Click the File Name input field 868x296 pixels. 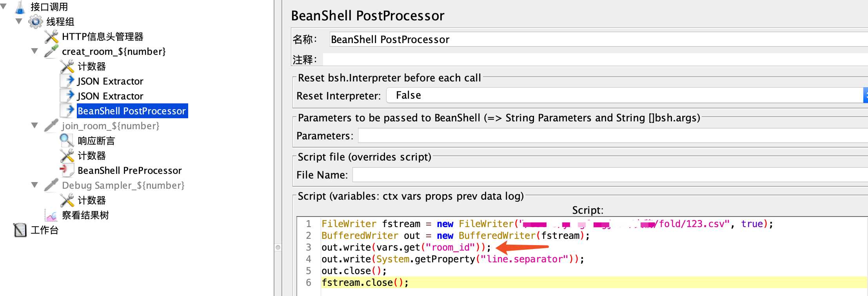tap(610, 175)
